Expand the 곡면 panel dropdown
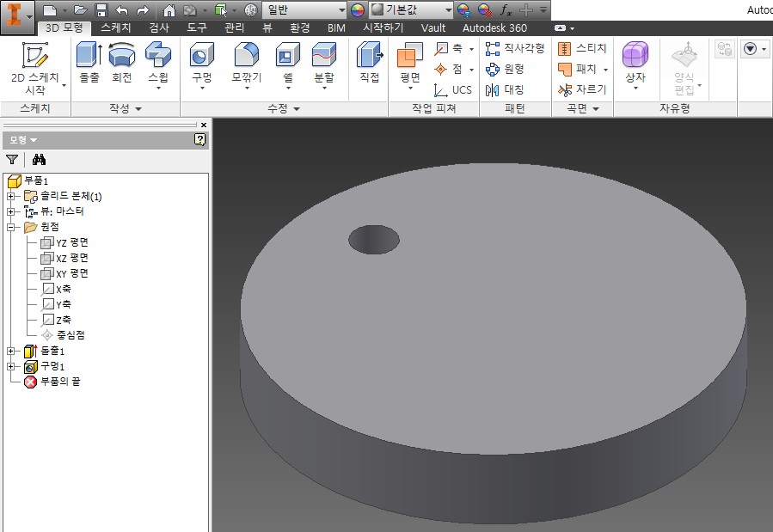The height and width of the screenshot is (532, 773). [x=583, y=108]
